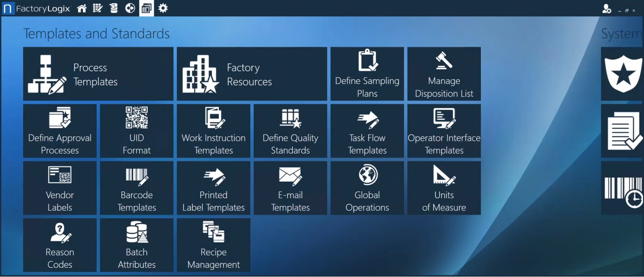Viewport: 644px width, 277px height.
Task: Select the UID Format tile
Action: click(136, 131)
